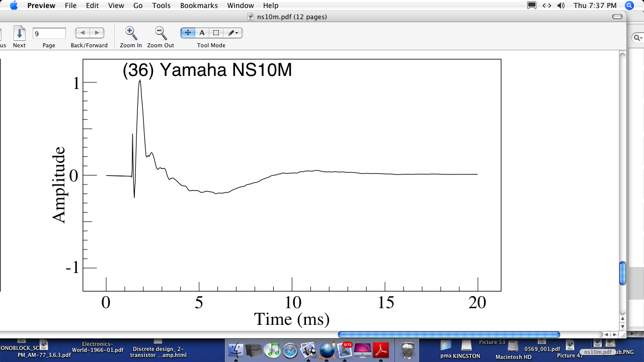
Task: Open the Help menu
Action: [x=271, y=6]
